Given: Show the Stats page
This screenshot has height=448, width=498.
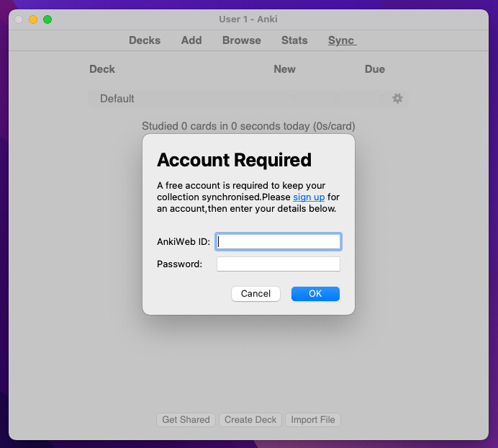Looking at the screenshot, I should 294,40.
